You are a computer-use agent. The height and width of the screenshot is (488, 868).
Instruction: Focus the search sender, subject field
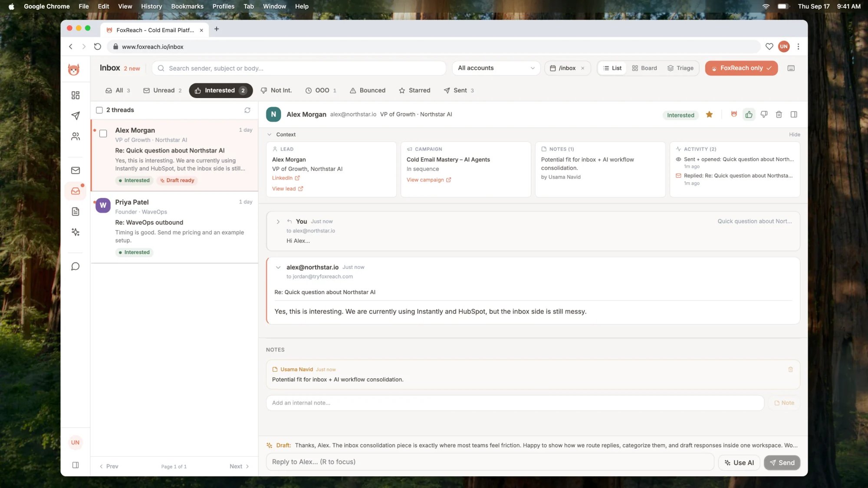(299, 68)
